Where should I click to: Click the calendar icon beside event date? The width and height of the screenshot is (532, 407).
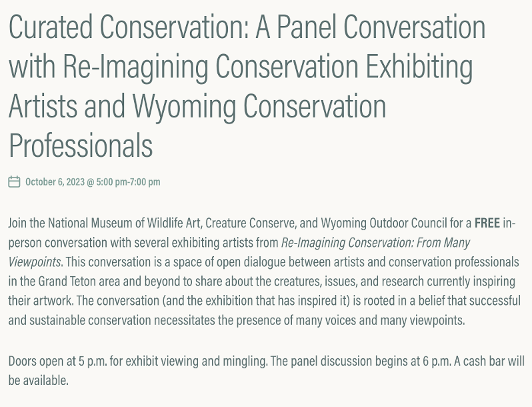pos(14,181)
